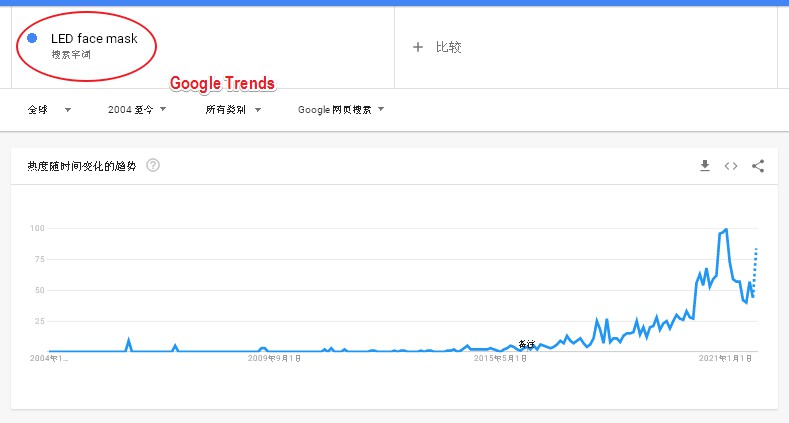
Task: Click the chart peak at value 100
Action: 726,229
